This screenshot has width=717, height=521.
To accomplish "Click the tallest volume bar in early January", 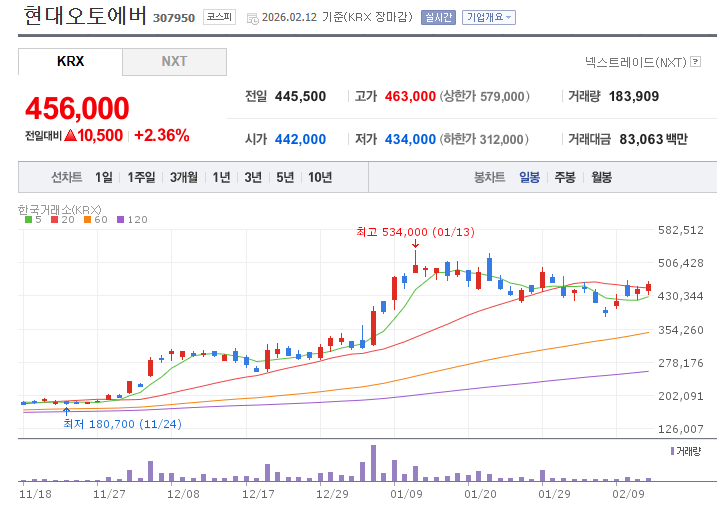I will [374, 463].
